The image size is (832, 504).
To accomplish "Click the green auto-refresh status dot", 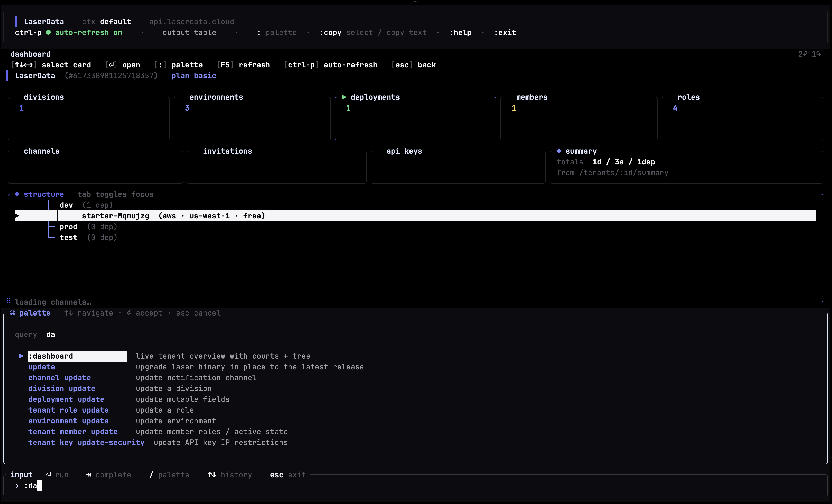I will (x=48, y=32).
